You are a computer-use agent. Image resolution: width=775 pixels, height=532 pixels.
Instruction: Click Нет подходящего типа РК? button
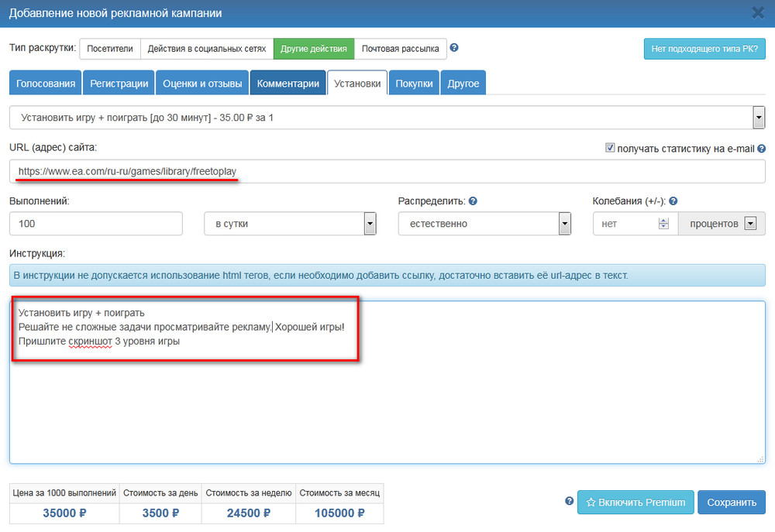coord(704,49)
